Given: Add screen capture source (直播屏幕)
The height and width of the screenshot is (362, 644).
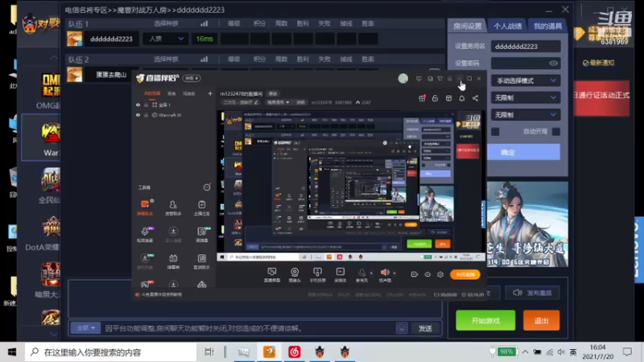Looking at the screenshot, I should click(272, 274).
